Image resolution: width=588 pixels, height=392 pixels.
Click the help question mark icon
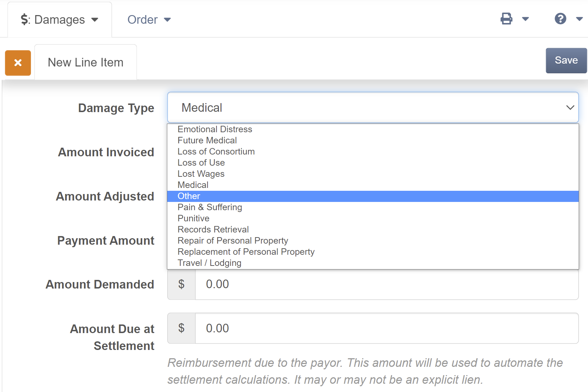tap(560, 19)
